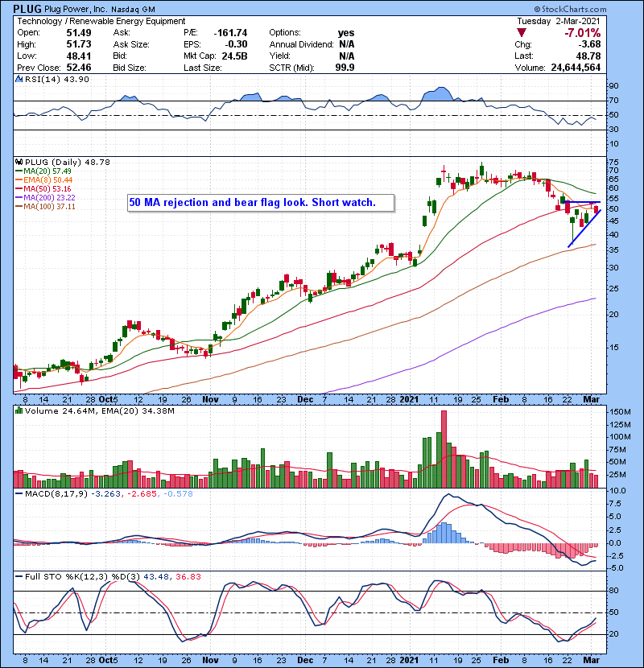The width and height of the screenshot is (644, 668).
Task: Click the stochastic %D value 36.83
Action: (188, 577)
